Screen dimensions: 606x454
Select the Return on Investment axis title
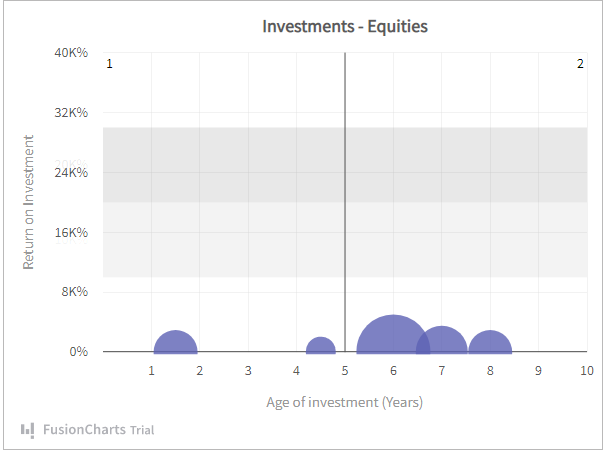(x=29, y=202)
